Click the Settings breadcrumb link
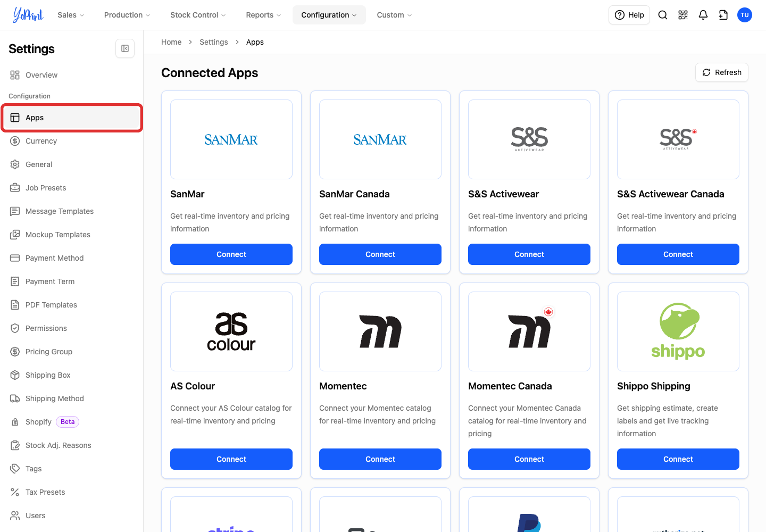 click(214, 42)
